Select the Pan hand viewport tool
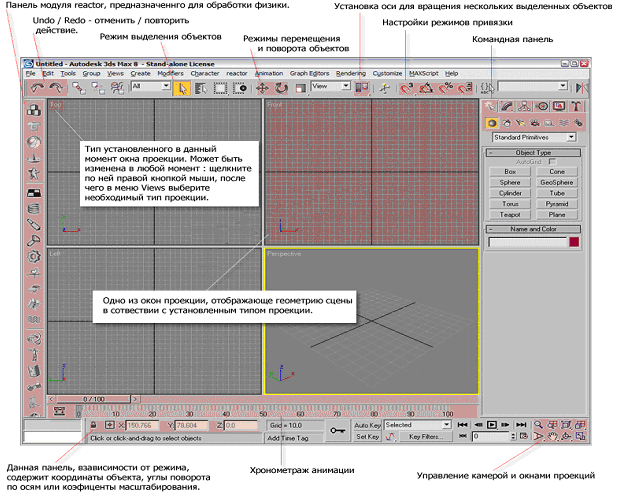Image resolution: width=622 pixels, height=495 pixels. click(553, 436)
